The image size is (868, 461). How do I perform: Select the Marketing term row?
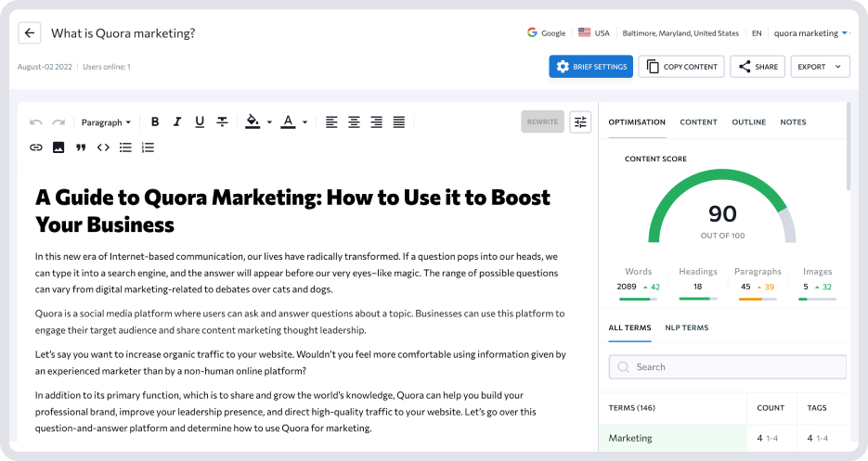click(723, 439)
